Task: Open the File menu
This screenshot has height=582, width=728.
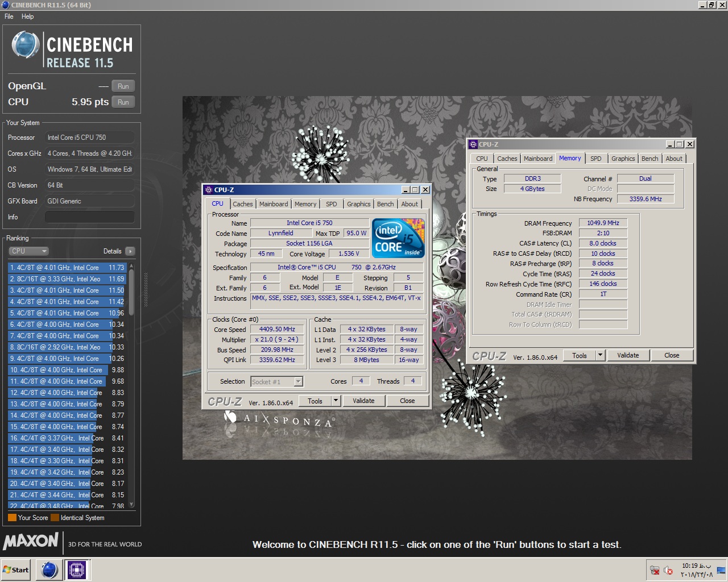Action: click(x=9, y=16)
